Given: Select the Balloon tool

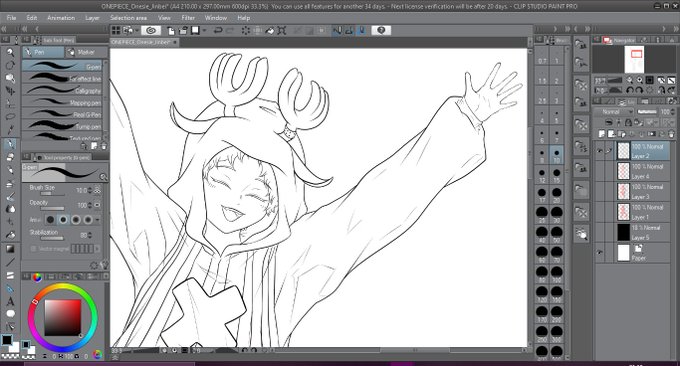Looking at the screenshot, I should (x=10, y=314).
